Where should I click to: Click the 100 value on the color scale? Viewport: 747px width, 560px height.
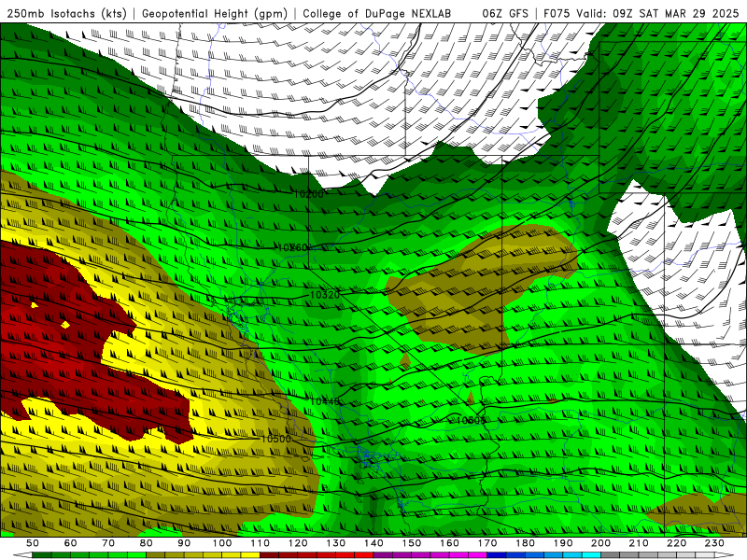tap(222, 543)
